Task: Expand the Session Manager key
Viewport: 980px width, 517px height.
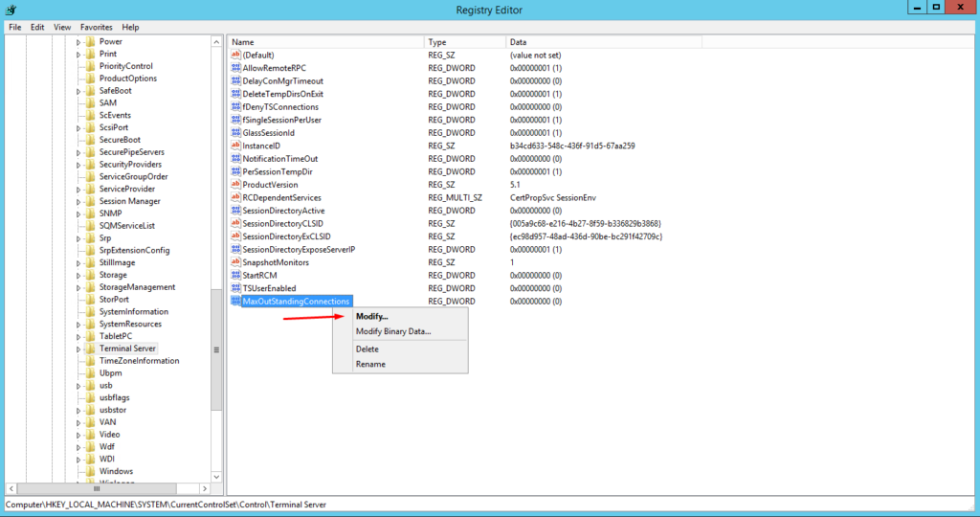Action: (78, 202)
